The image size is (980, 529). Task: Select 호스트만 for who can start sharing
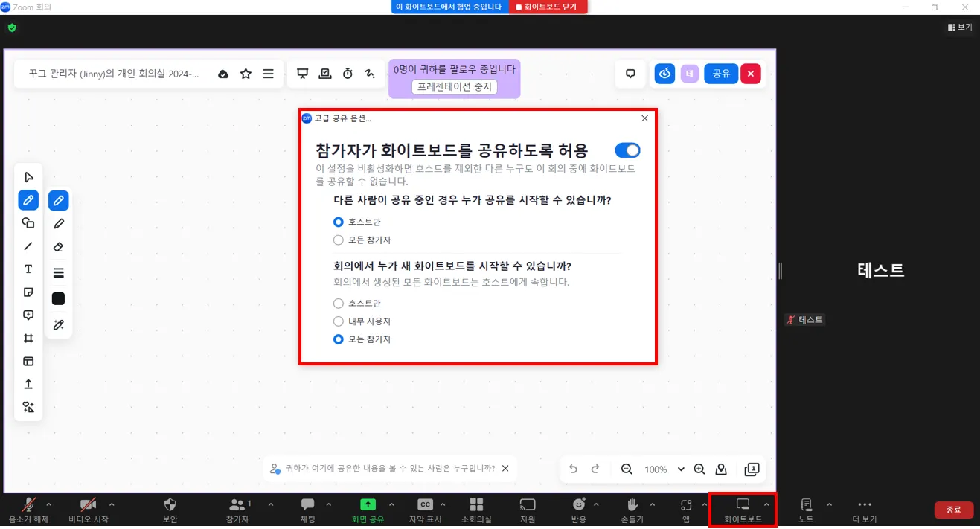339,222
